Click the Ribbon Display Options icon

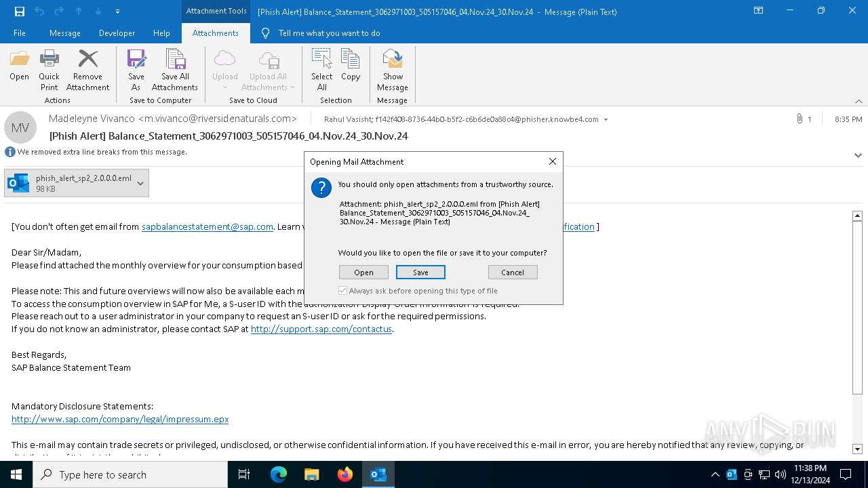759,11
